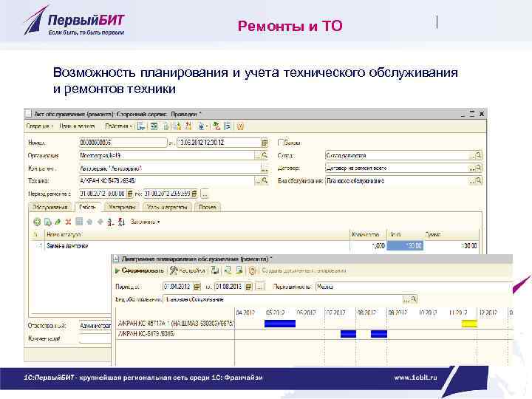The image size is (532, 399).
Task: Click the sort descending icon in the works table toolbar
Action: [121, 222]
